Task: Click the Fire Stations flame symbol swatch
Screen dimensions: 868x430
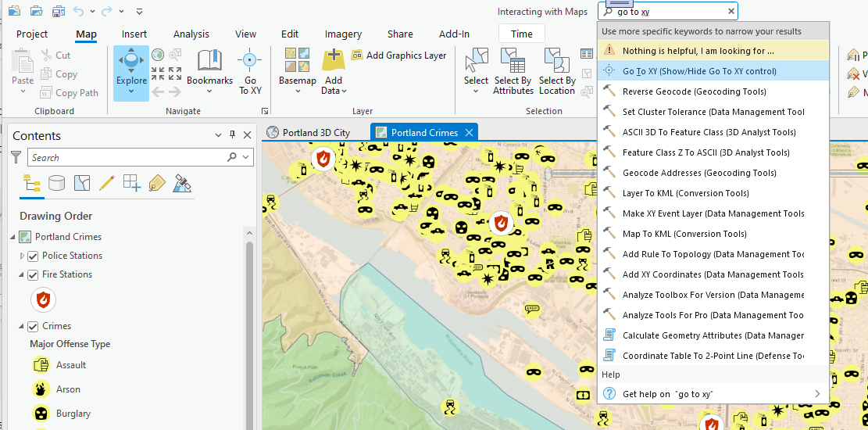Action: click(43, 299)
